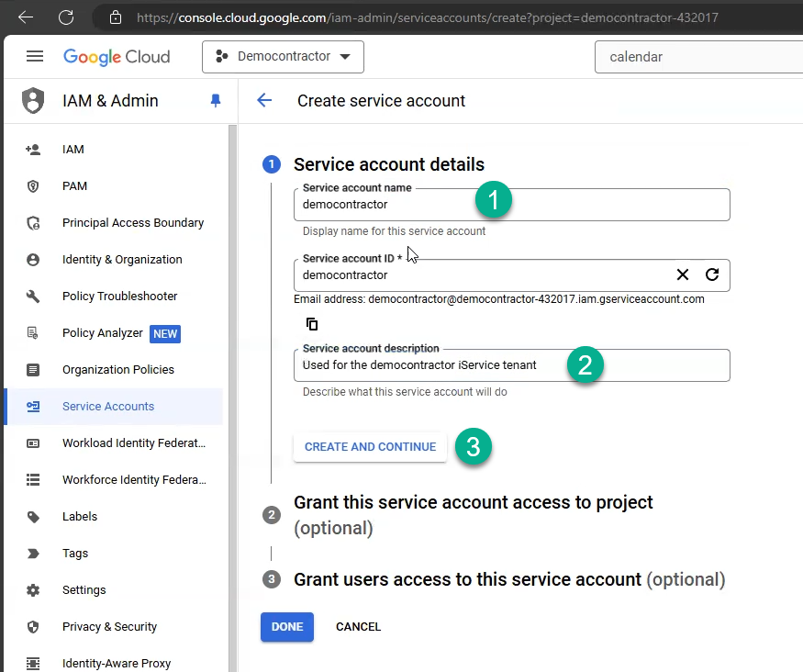803x672 pixels.
Task: Click the Tags chevron icon
Action: (33, 554)
